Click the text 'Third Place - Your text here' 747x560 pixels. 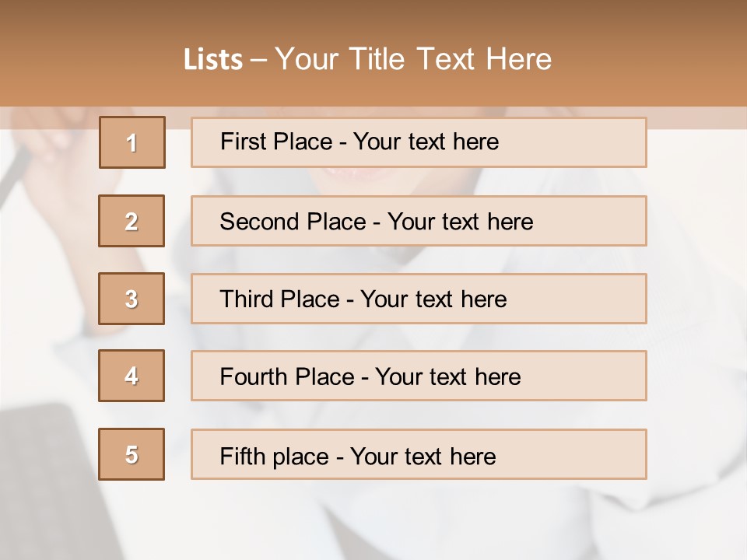pos(363,299)
